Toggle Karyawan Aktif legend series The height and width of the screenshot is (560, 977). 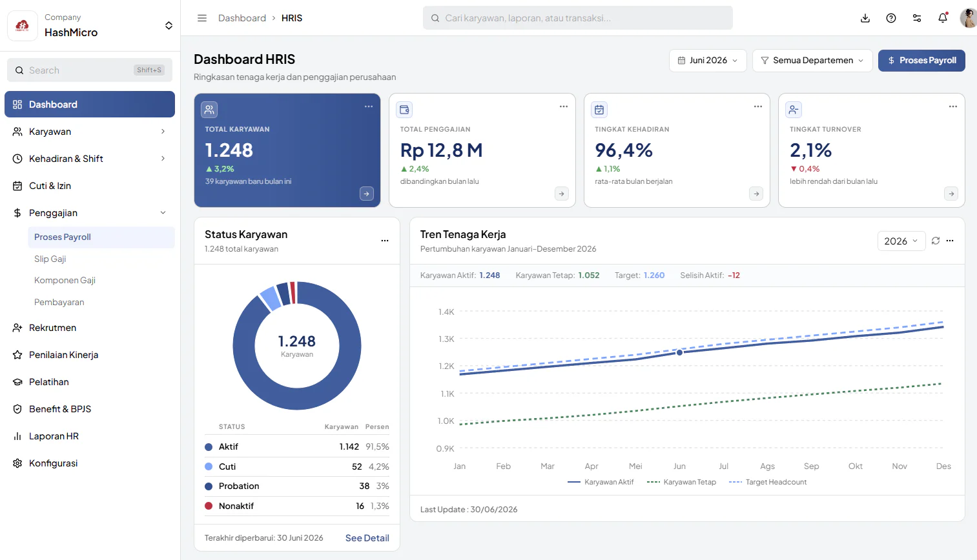(x=601, y=482)
